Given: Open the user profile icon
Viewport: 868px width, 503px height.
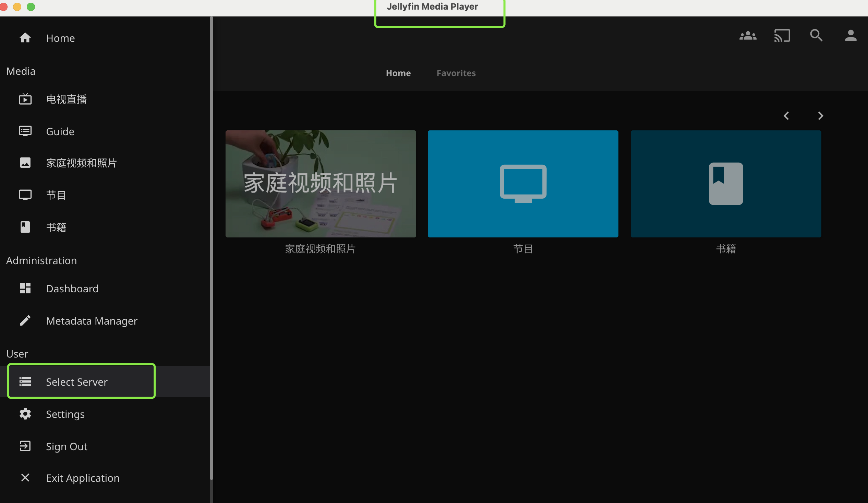Looking at the screenshot, I should [x=851, y=35].
